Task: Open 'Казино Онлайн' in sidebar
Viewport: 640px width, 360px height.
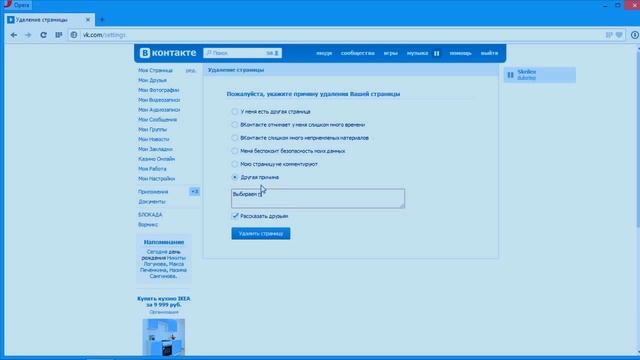Action: point(156,159)
